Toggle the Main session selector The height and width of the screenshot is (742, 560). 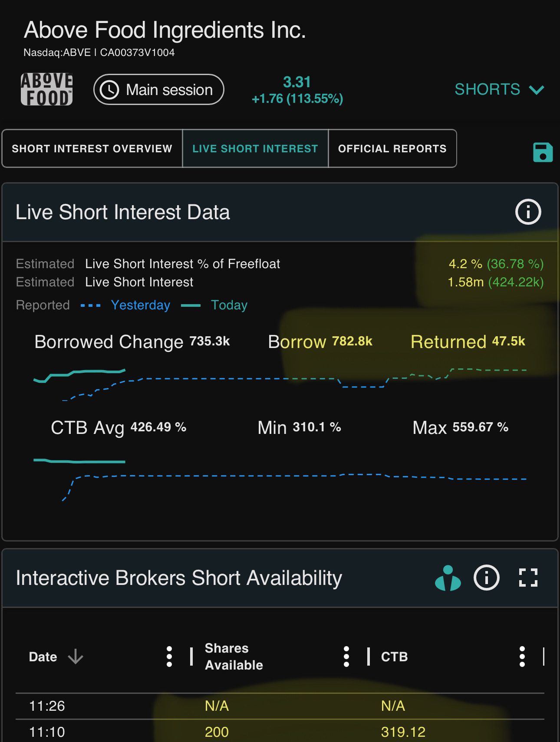[159, 89]
